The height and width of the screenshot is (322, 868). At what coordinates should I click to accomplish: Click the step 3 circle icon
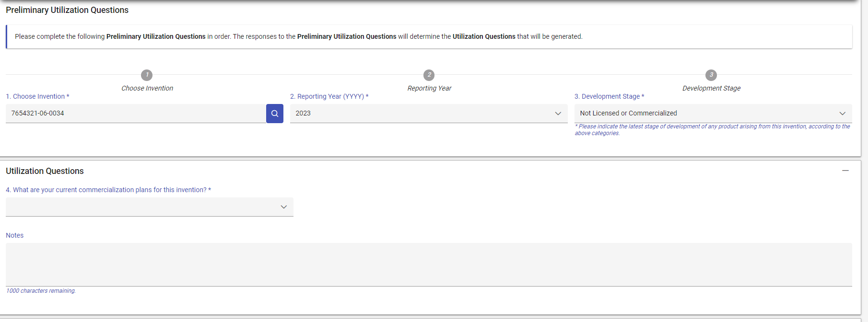pyautogui.click(x=711, y=75)
